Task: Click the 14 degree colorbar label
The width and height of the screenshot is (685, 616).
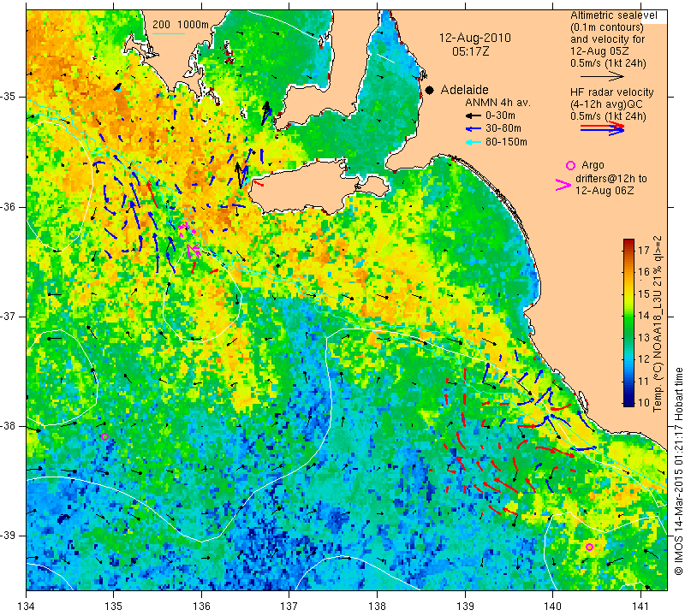Action: [644, 315]
